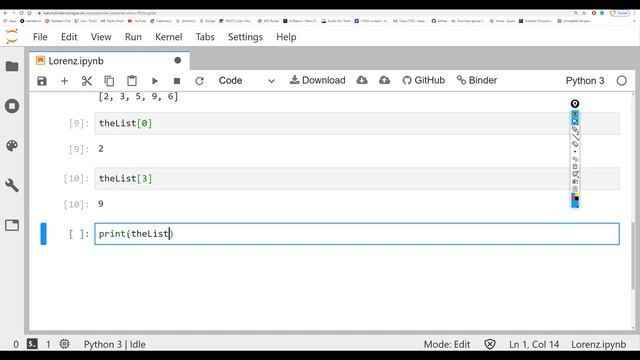This screenshot has width=640, height=360.
Task: Close the Lorenz.ipynb tab via unsaved dot
Action: (x=178, y=60)
